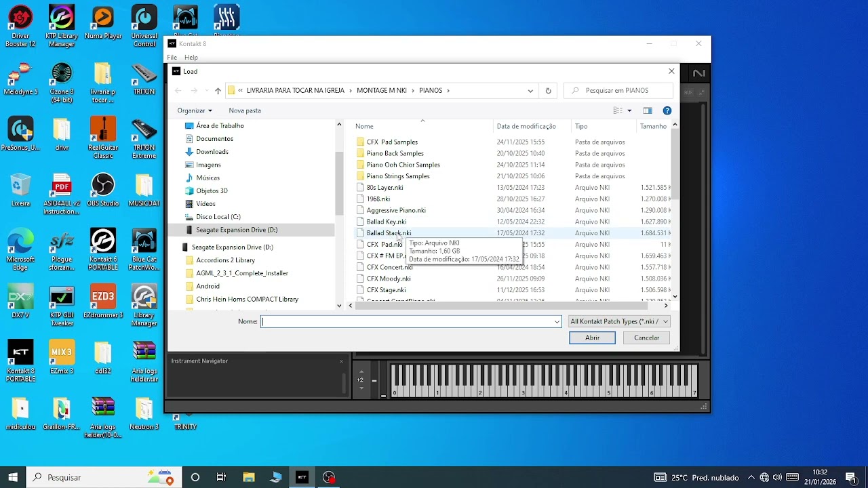Select the Ballad Key.nki file
This screenshot has height=488, width=868.
[x=387, y=222]
